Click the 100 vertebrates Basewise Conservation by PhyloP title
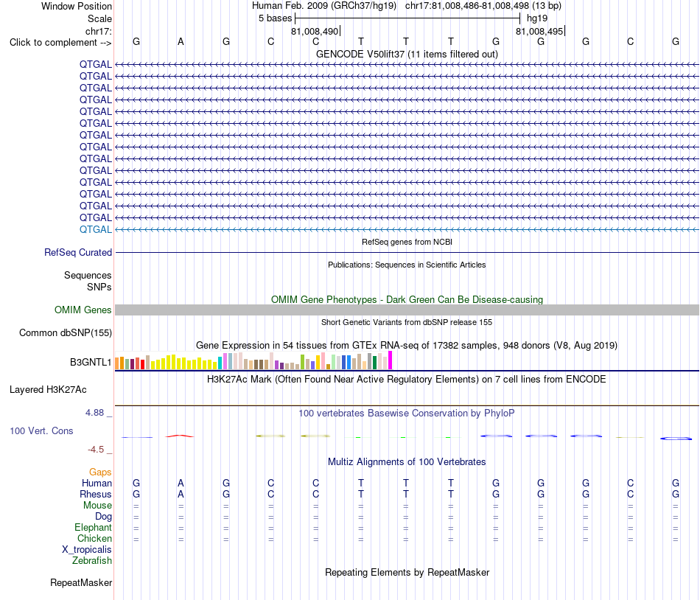Image resolution: width=700 pixels, height=600 pixels. [407, 413]
